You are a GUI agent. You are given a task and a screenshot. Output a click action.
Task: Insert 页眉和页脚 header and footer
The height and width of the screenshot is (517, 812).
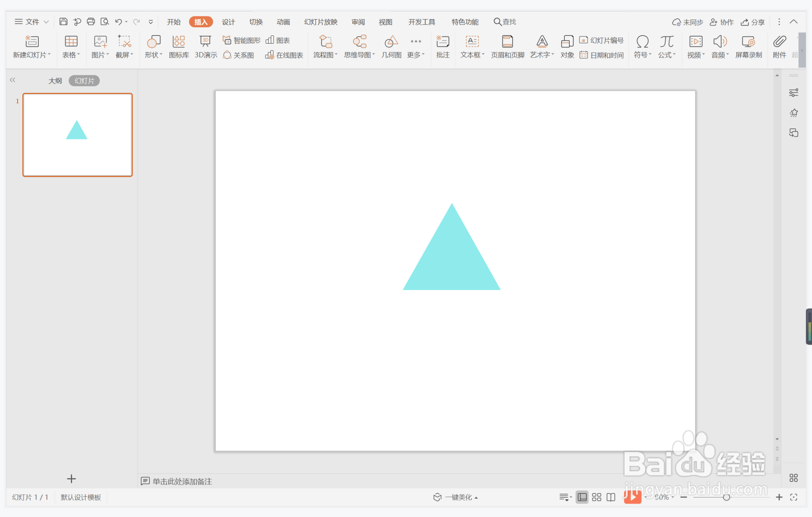tap(507, 47)
